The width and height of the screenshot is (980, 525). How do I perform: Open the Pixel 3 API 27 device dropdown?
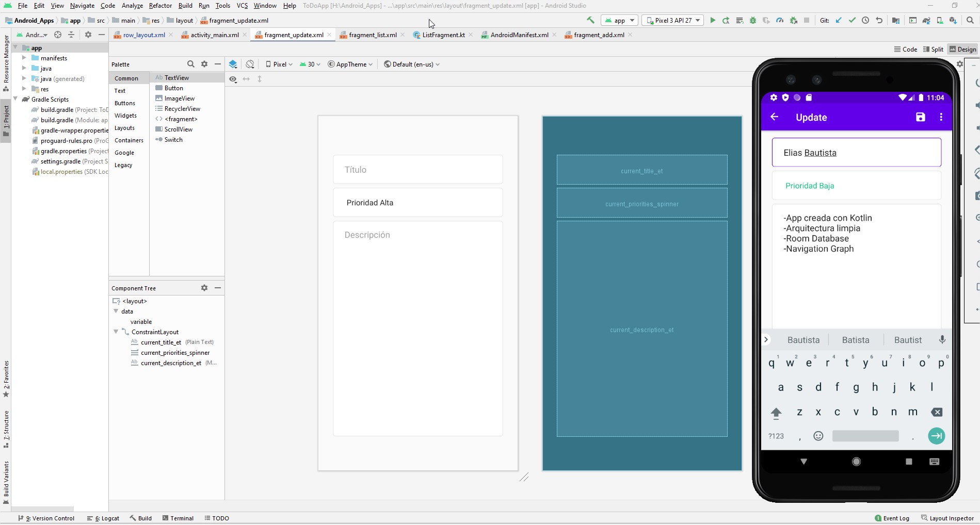(673, 21)
